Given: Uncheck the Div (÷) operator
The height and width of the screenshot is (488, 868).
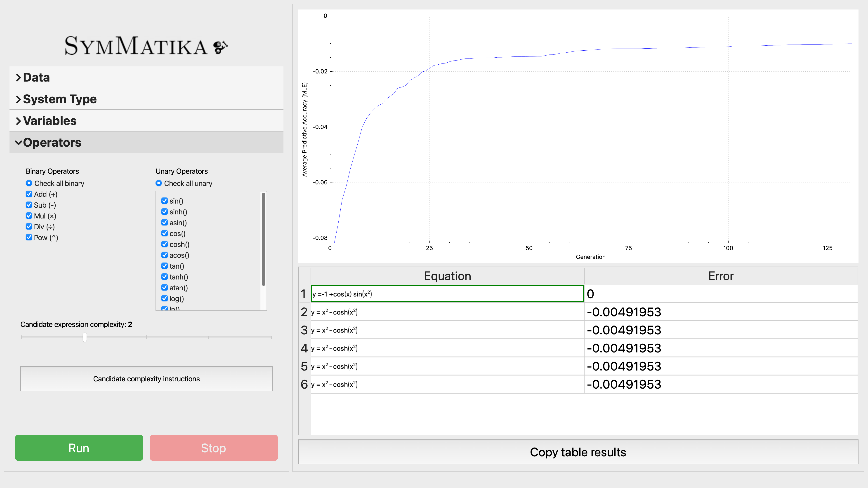Looking at the screenshot, I should [29, 227].
